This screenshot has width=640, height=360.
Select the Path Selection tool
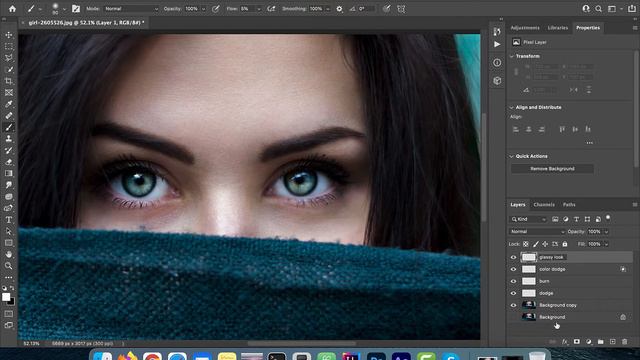(9, 231)
